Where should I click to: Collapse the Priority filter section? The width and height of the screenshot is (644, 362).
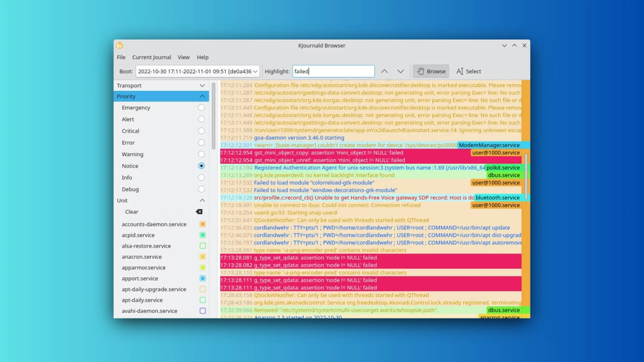161,97
